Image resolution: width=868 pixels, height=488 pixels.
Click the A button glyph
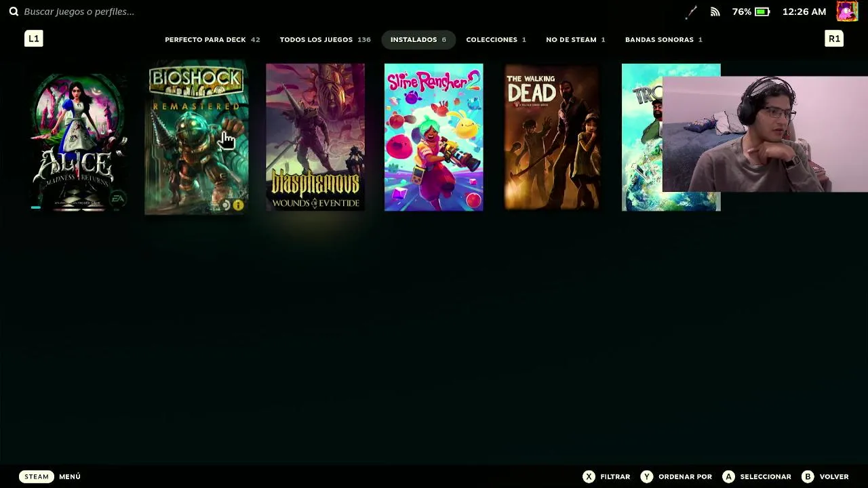[x=728, y=476]
